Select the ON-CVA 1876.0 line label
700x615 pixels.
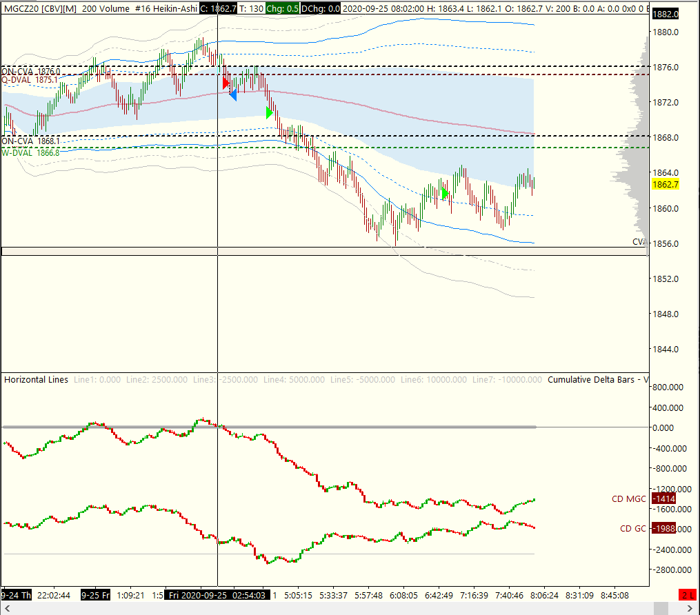[31, 72]
